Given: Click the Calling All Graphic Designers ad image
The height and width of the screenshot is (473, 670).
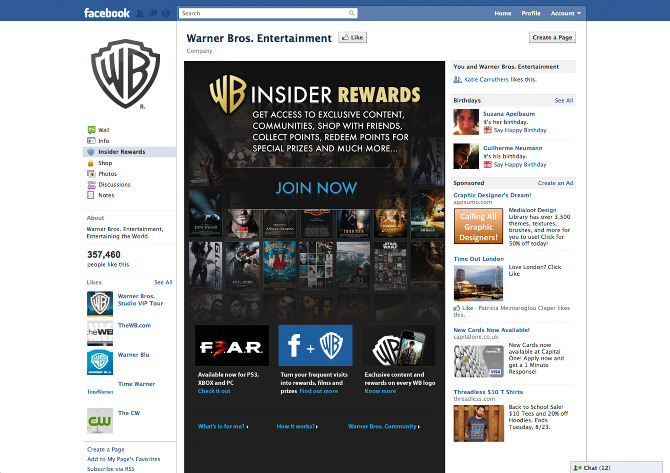Looking at the screenshot, I should coord(479,226).
